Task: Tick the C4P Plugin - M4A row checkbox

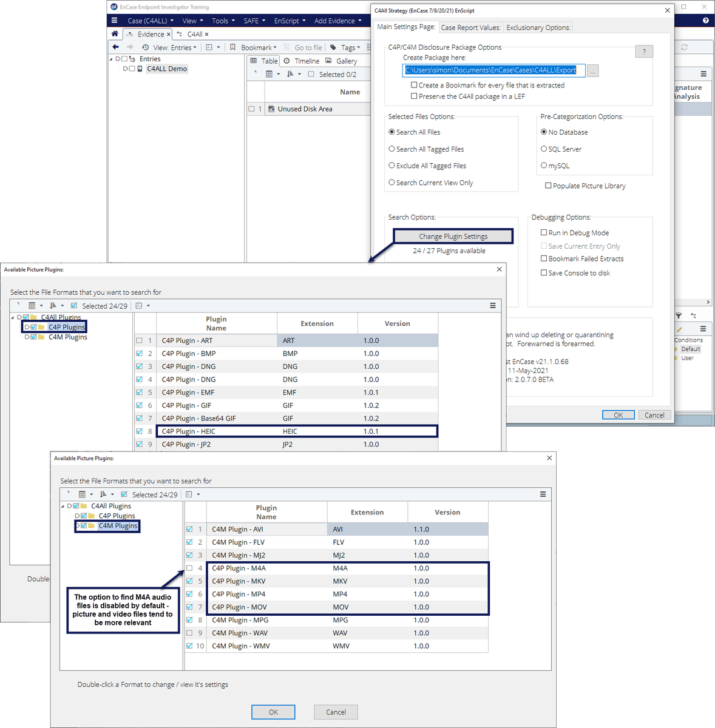Action: tap(189, 568)
